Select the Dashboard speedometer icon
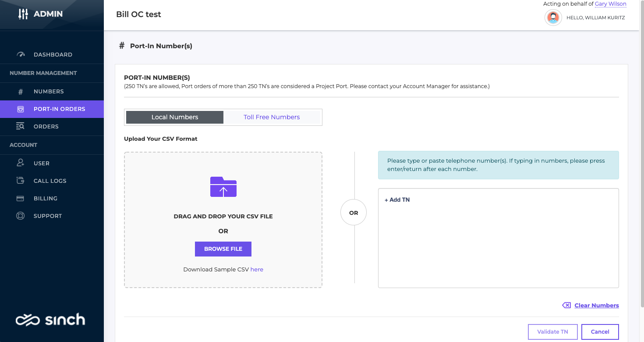The image size is (644, 342). pyautogui.click(x=21, y=54)
